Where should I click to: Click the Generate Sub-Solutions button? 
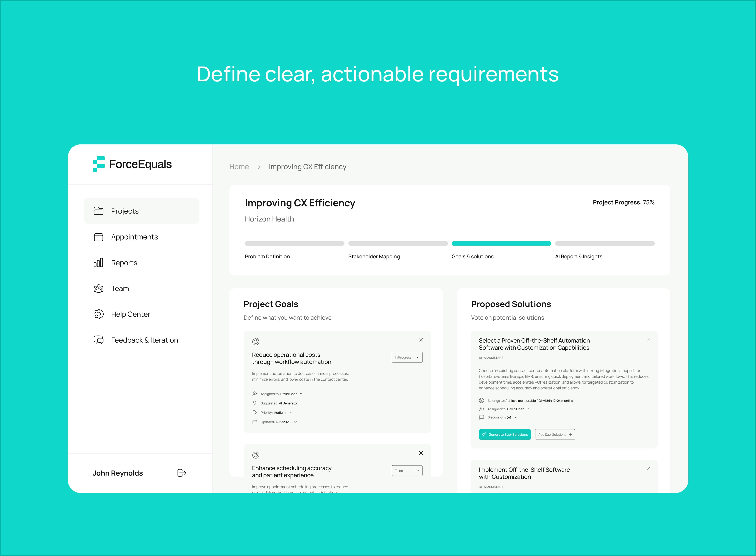[505, 435]
